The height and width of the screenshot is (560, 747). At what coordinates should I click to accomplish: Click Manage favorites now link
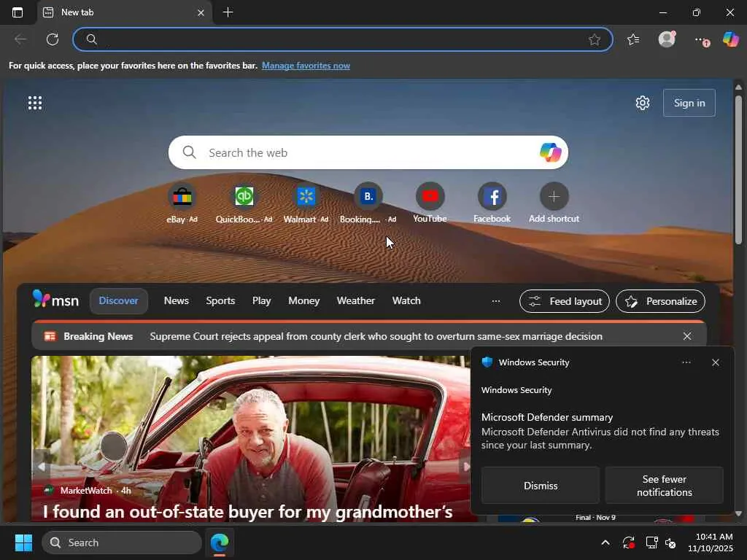(x=306, y=66)
